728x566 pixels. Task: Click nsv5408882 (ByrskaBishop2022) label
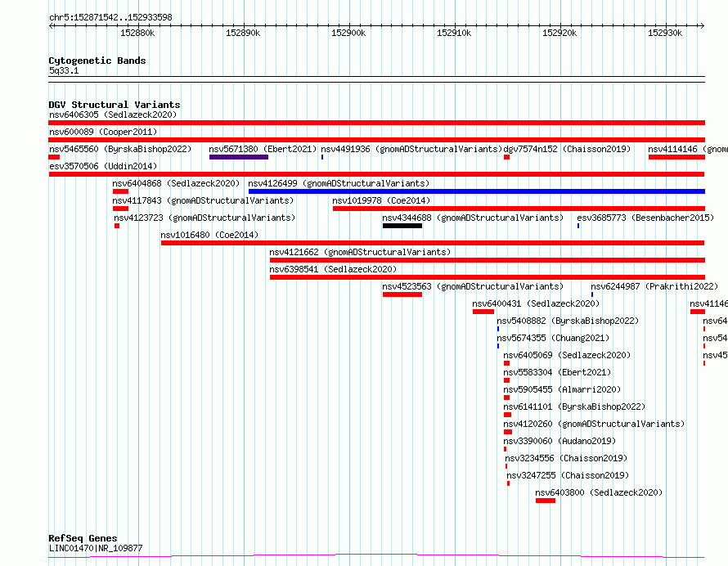(x=568, y=321)
